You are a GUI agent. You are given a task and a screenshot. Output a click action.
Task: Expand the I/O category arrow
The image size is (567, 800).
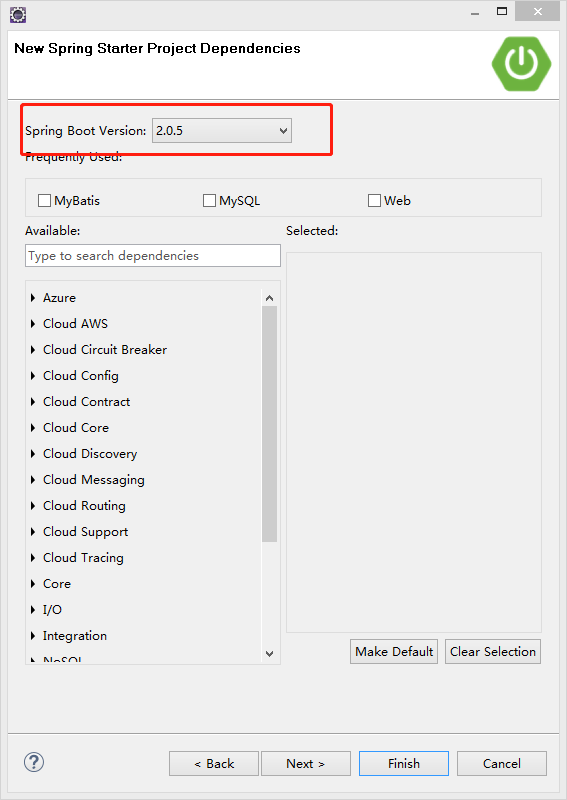[x=33, y=610]
